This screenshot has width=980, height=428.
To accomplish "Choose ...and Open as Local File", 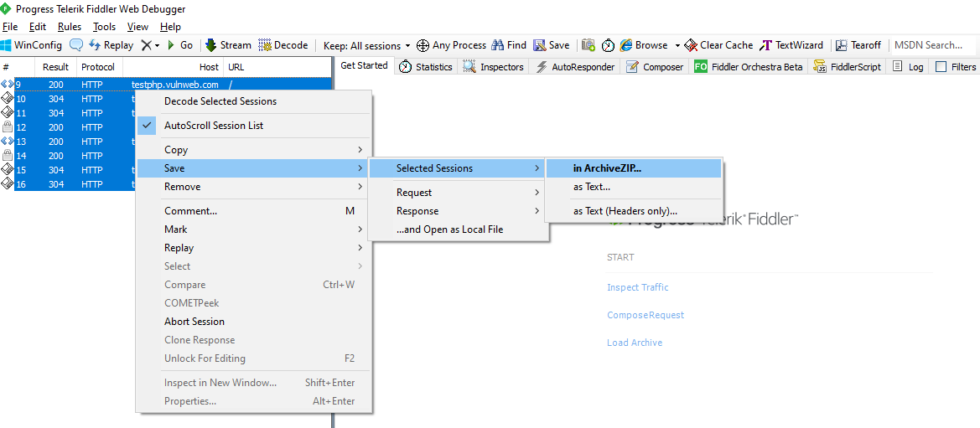I will [458, 229].
